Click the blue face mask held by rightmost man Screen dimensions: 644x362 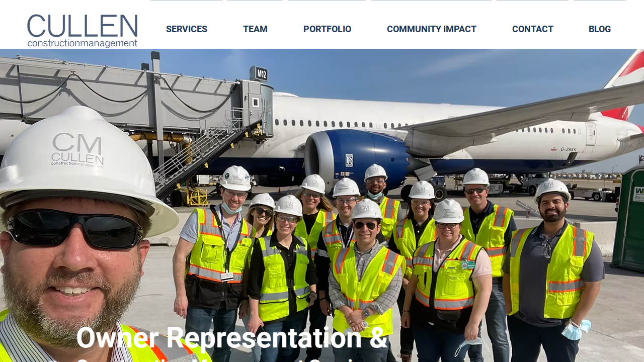pyautogui.click(x=575, y=329)
